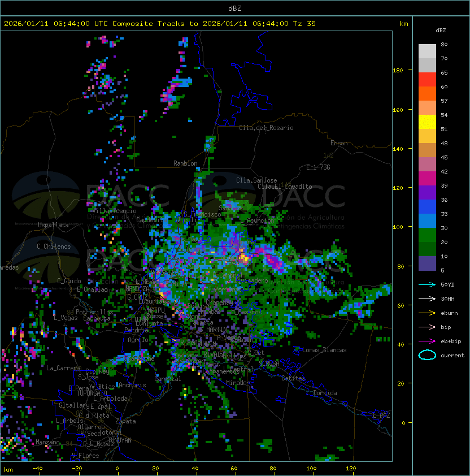Click the 180 tick on the vertical axis
470x476 pixels.
point(398,71)
